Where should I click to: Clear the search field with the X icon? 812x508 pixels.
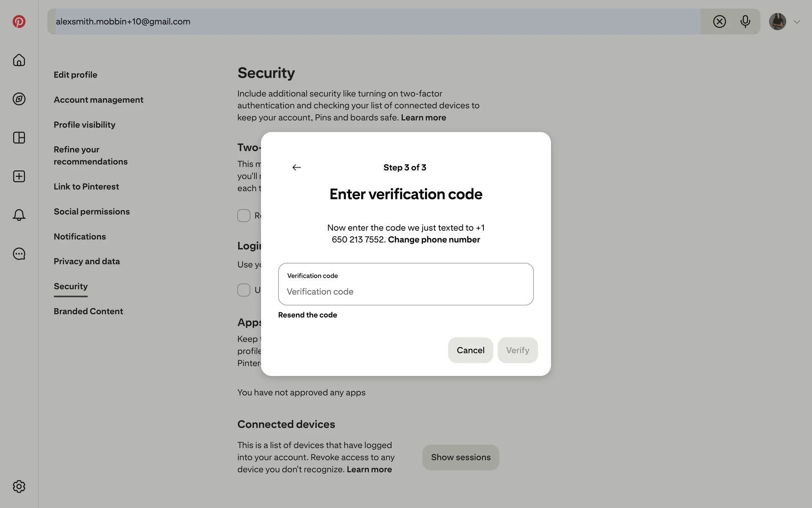tap(719, 22)
